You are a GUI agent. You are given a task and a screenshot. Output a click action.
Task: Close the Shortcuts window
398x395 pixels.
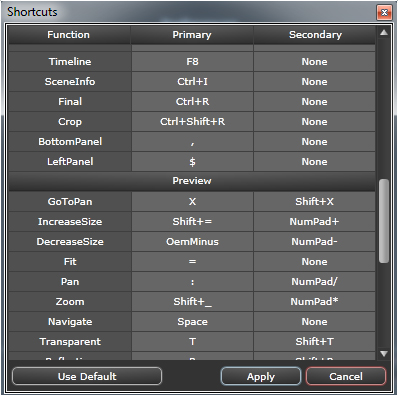click(x=384, y=13)
